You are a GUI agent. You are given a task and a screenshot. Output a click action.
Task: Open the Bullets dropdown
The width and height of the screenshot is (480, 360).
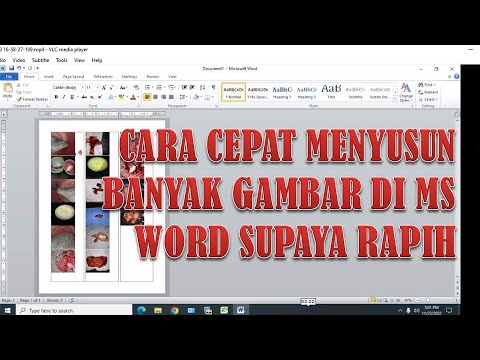[152, 87]
